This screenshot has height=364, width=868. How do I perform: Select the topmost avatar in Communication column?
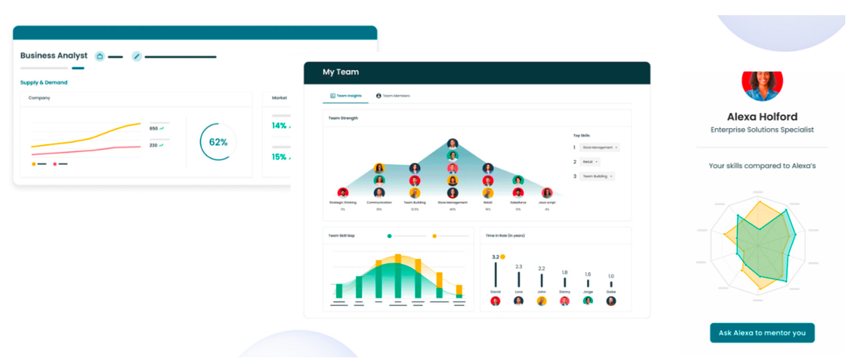[x=379, y=169]
